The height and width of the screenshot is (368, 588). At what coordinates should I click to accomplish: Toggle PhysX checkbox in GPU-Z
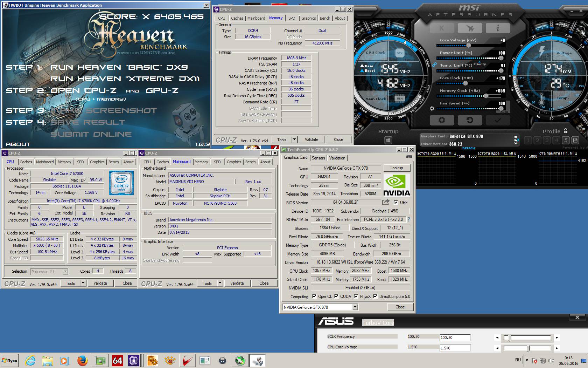pos(356,296)
